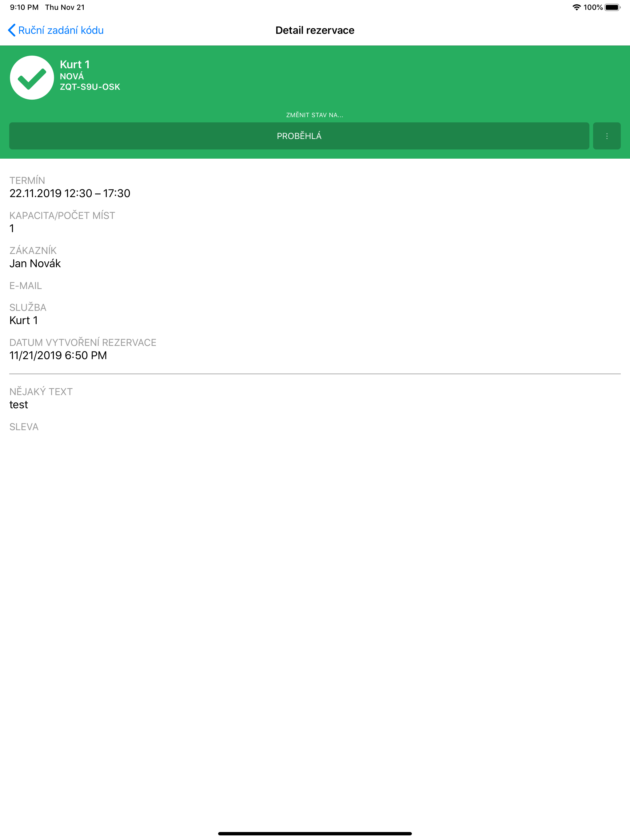Tap the Detail rezervace title
Image resolution: width=630 pixels, height=840 pixels.
coord(315,30)
